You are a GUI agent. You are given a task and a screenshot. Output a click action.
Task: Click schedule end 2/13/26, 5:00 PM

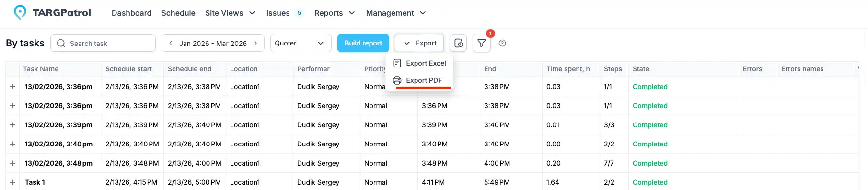tap(195, 182)
